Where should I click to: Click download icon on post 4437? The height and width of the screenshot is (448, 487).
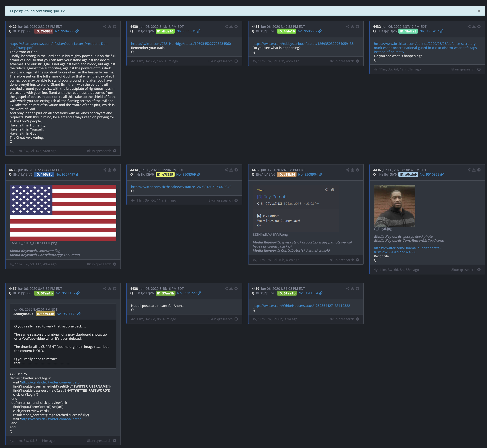[110, 289]
